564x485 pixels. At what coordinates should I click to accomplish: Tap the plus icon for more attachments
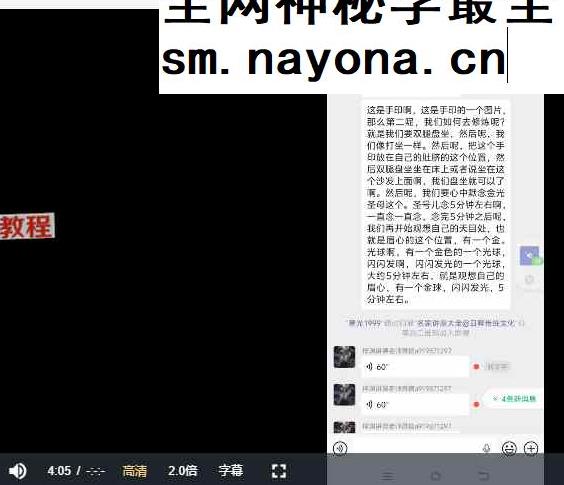pyautogui.click(x=531, y=448)
